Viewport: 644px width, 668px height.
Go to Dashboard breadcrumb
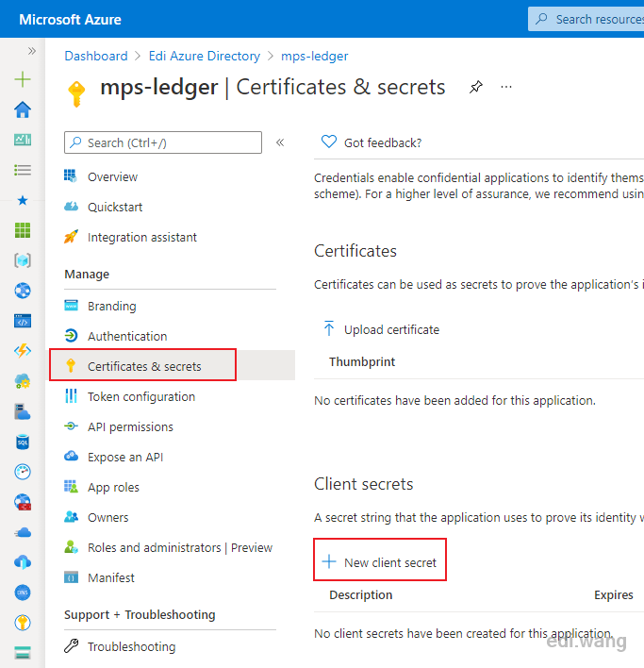[x=96, y=56]
